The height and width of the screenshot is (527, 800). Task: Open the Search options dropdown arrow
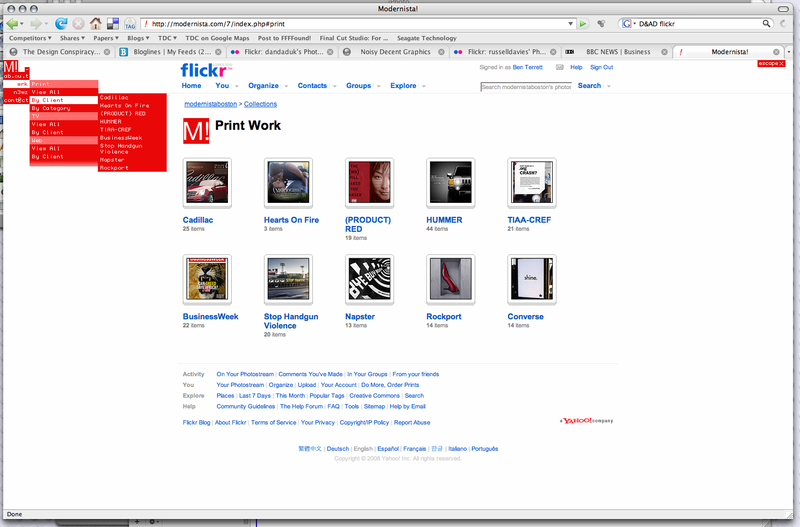(x=608, y=86)
